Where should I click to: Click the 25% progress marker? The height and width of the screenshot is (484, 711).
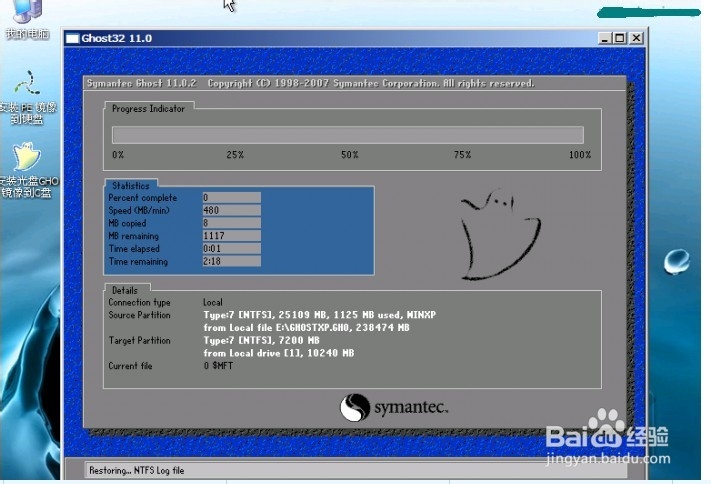(235, 155)
